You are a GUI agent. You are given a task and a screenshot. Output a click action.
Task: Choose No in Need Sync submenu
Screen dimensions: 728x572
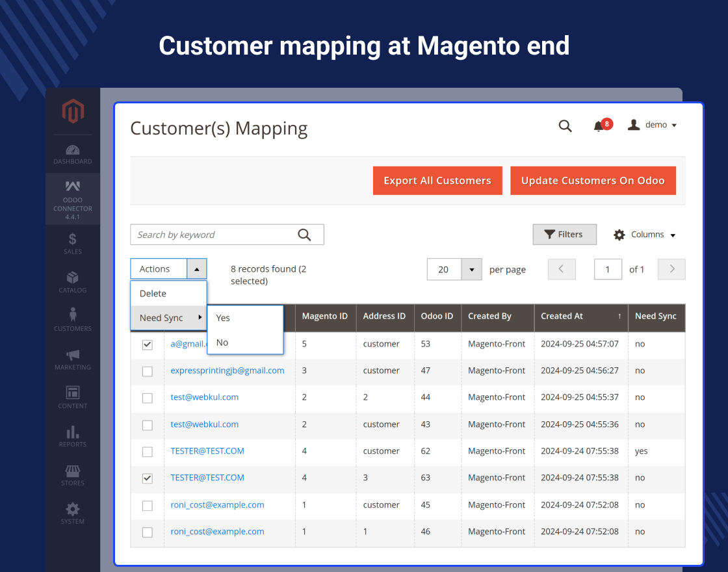tap(245, 343)
